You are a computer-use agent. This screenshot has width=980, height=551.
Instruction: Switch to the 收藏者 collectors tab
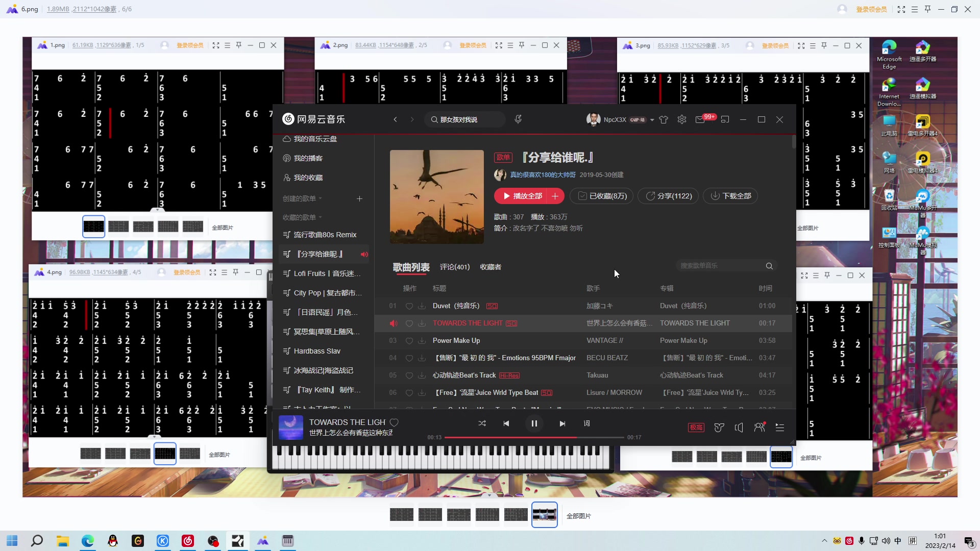[x=490, y=267]
